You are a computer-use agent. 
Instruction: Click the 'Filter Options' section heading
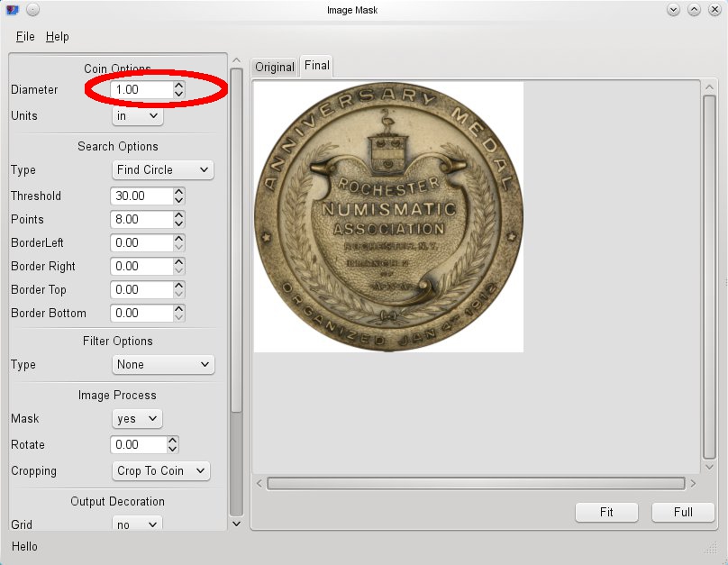click(118, 341)
